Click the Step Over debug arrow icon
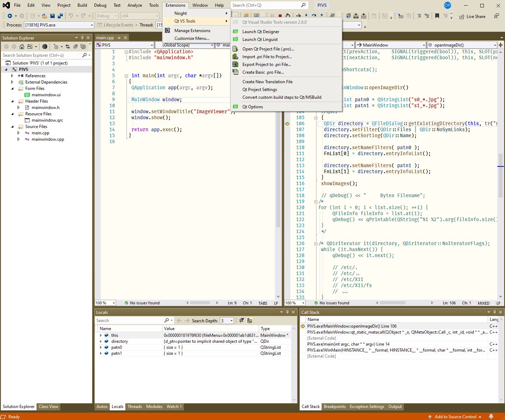 click(314, 16)
